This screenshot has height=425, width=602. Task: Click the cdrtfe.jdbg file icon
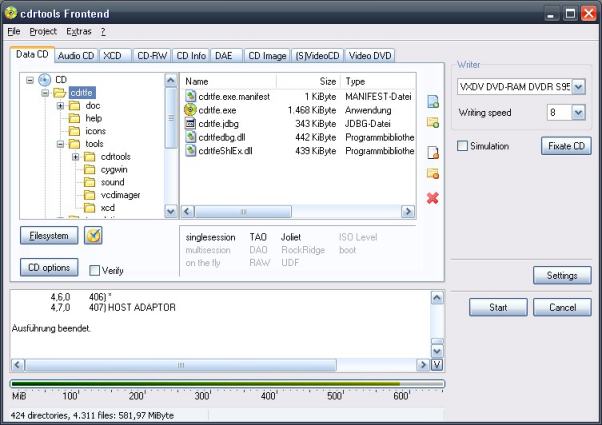[x=190, y=124]
